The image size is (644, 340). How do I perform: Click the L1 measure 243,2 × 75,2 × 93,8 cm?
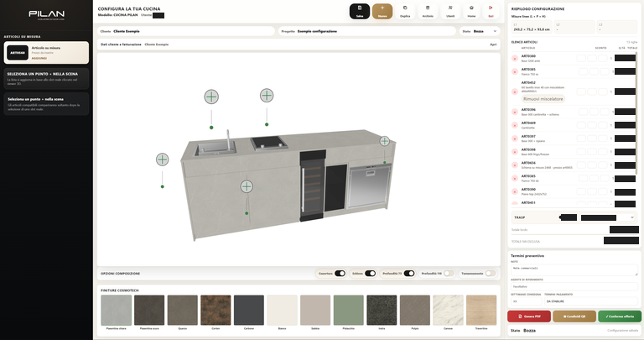[x=531, y=28]
